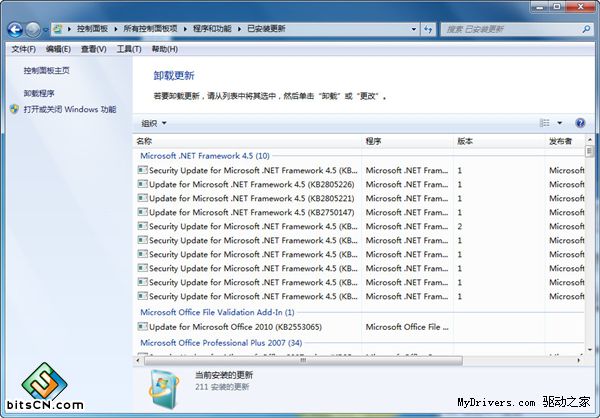
Task: Select the Security Update row with version 2
Action: click(x=360, y=227)
